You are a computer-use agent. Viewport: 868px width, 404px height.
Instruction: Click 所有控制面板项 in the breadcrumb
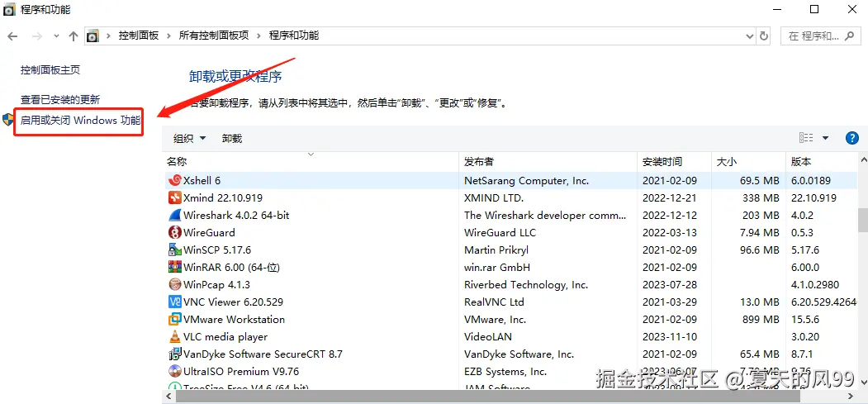pos(214,36)
